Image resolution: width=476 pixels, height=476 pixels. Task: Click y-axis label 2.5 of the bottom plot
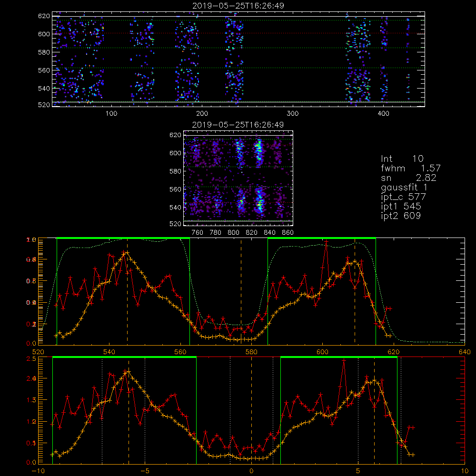click(x=31, y=359)
